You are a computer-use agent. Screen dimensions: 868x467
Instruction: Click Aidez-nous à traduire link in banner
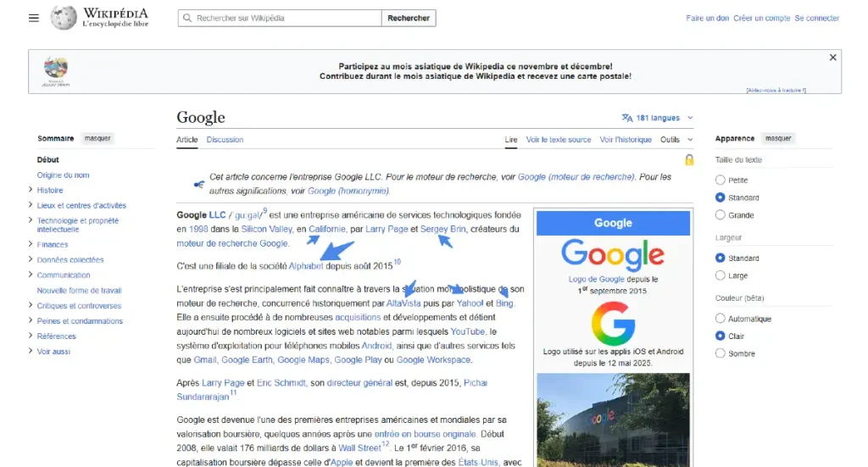pyautogui.click(x=776, y=90)
